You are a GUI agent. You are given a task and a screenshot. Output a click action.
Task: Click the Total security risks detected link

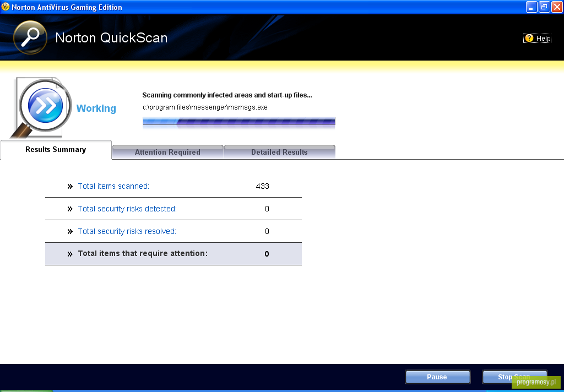tap(127, 209)
